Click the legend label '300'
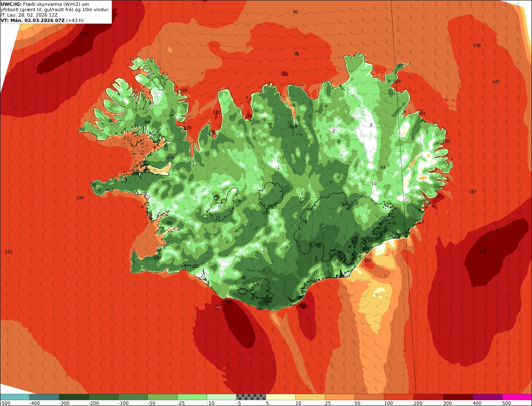532x406 pixels. tap(448, 403)
